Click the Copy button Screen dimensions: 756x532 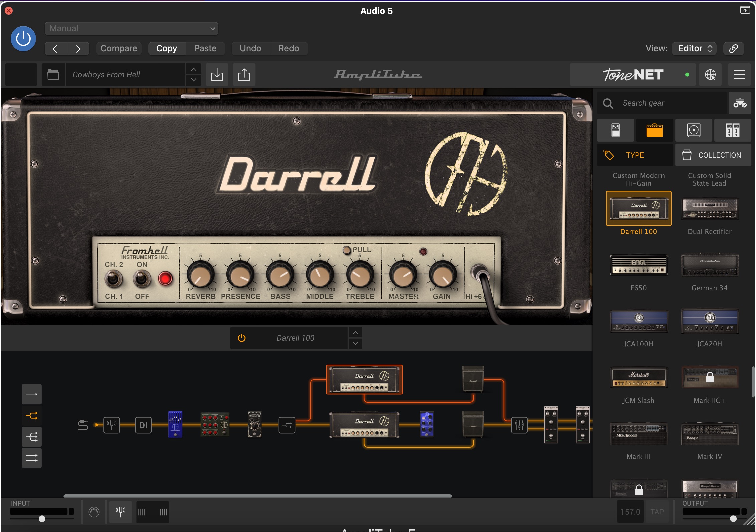167,49
